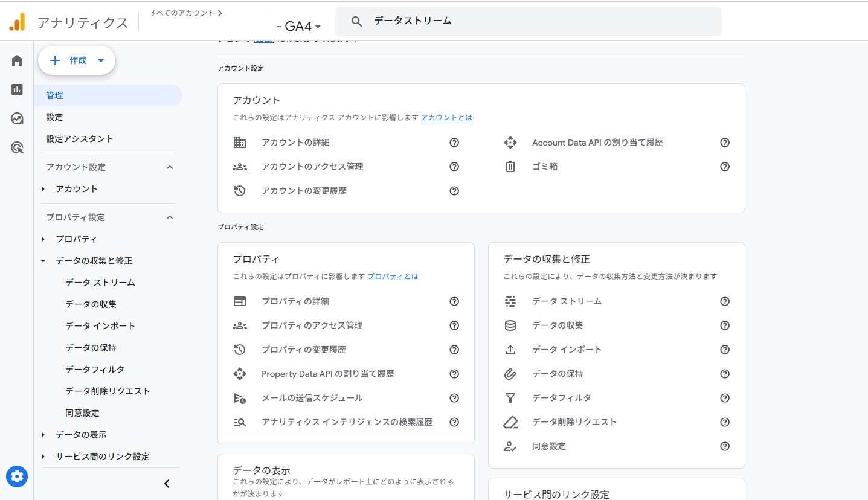
Task: Click help icon for card row データ ストリーム
Action: (725, 301)
